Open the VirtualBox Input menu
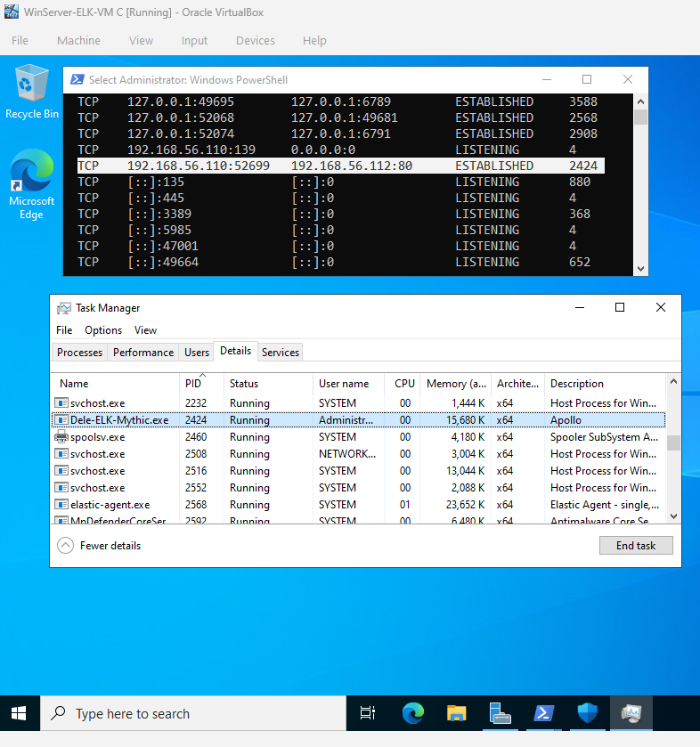This screenshot has height=747, width=700. [x=194, y=40]
